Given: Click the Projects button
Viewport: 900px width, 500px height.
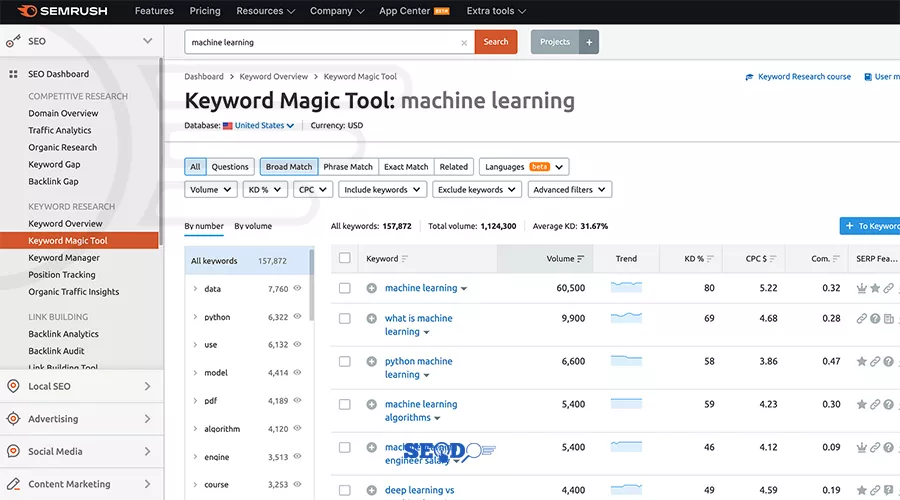Looking at the screenshot, I should 554,42.
